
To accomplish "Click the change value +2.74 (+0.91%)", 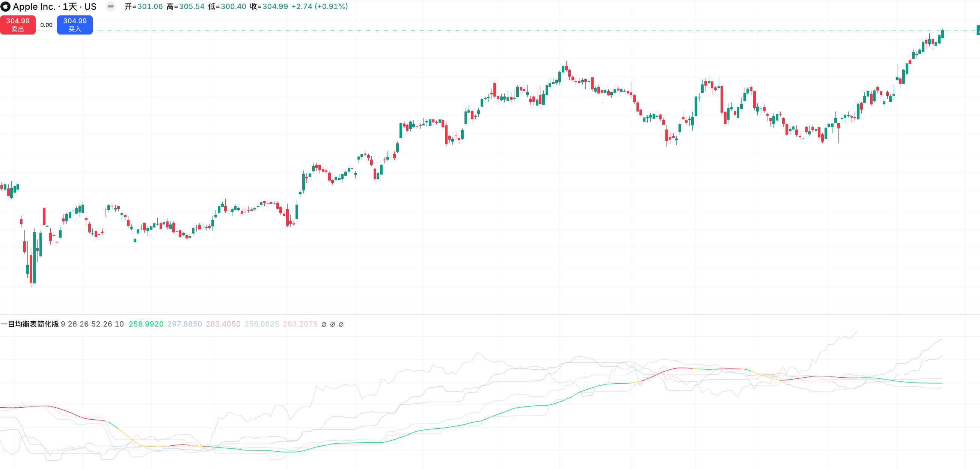I will tap(320, 6).
